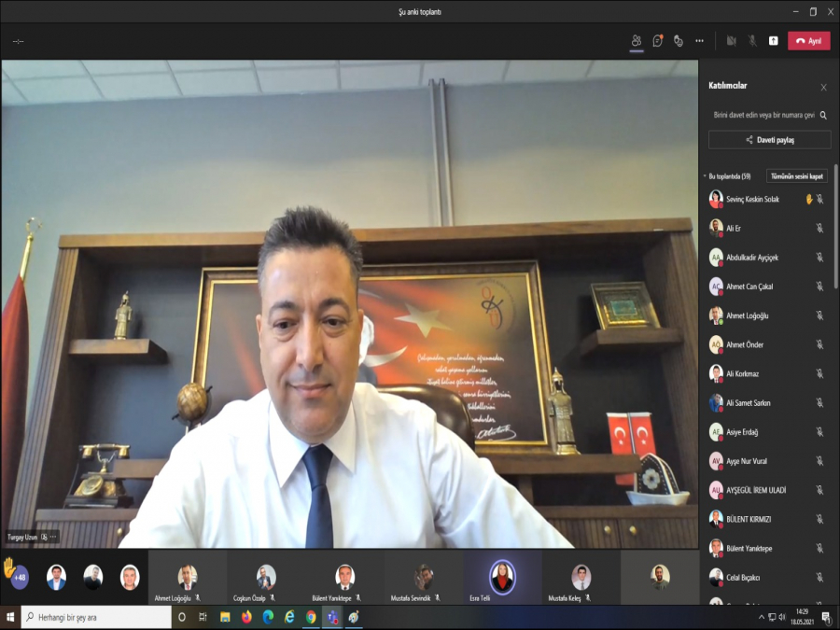840x630 pixels.
Task: Open Task View on the taskbar
Action: point(203,618)
